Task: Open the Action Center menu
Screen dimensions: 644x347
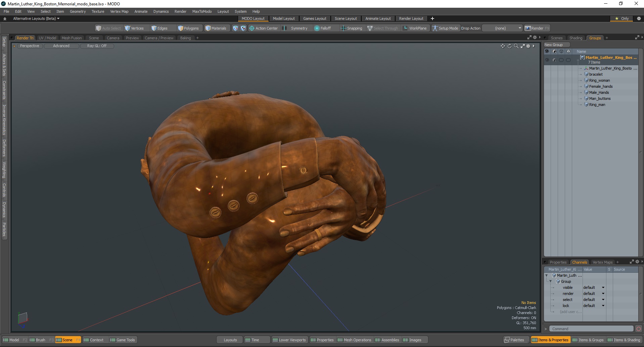Action: [x=264, y=28]
